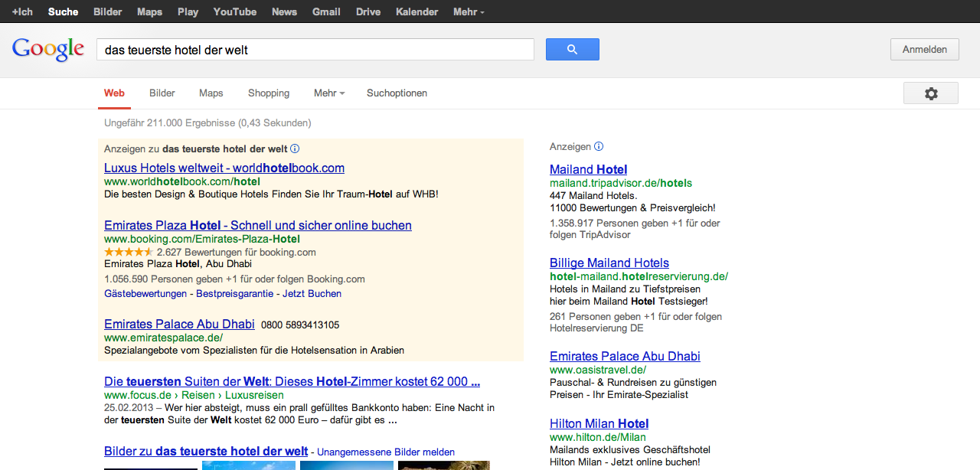
Task: Click Unangemessene Bilder melden link
Action: click(x=386, y=452)
